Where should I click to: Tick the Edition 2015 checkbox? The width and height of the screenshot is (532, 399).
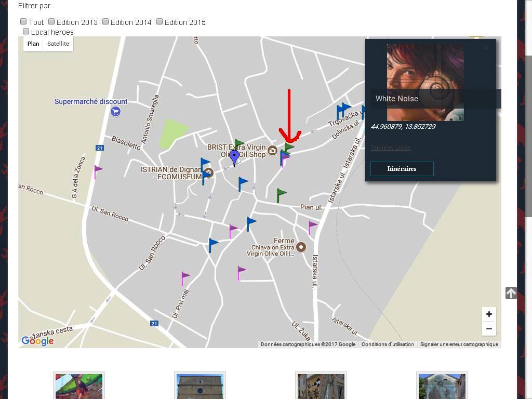point(159,21)
